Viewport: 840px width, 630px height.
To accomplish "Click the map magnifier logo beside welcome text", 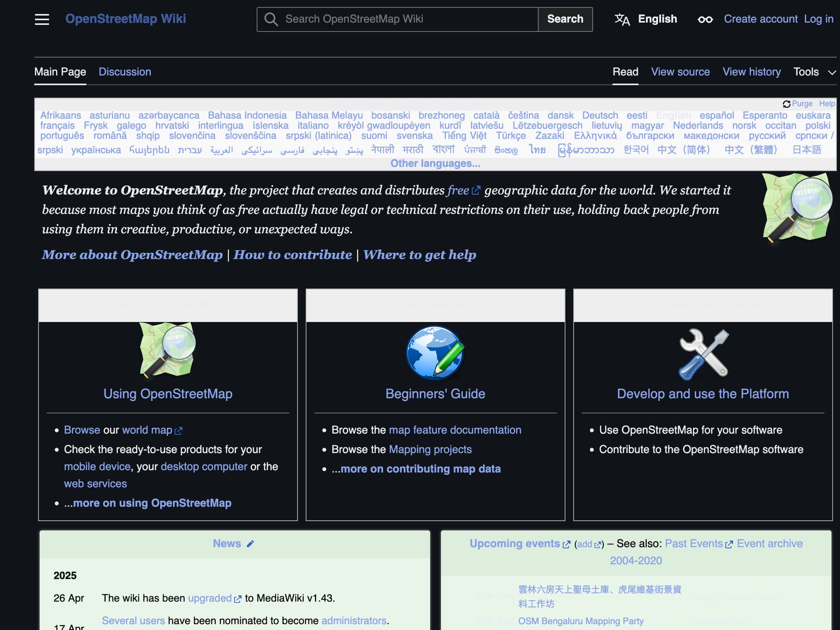I will [797, 208].
